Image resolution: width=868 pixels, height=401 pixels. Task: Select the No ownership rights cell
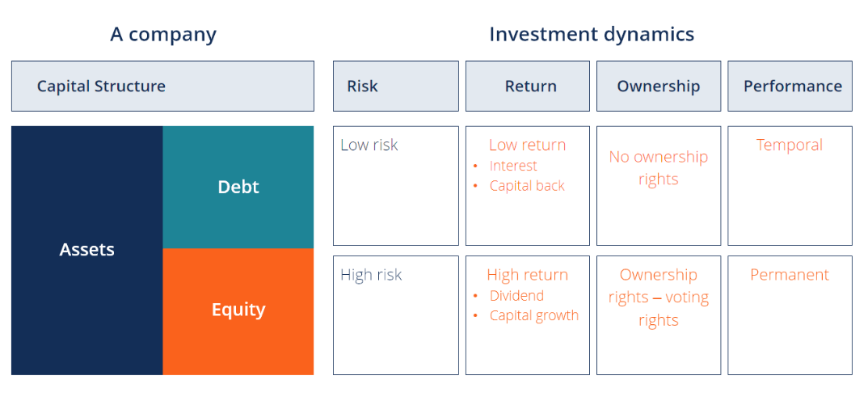[x=659, y=186]
